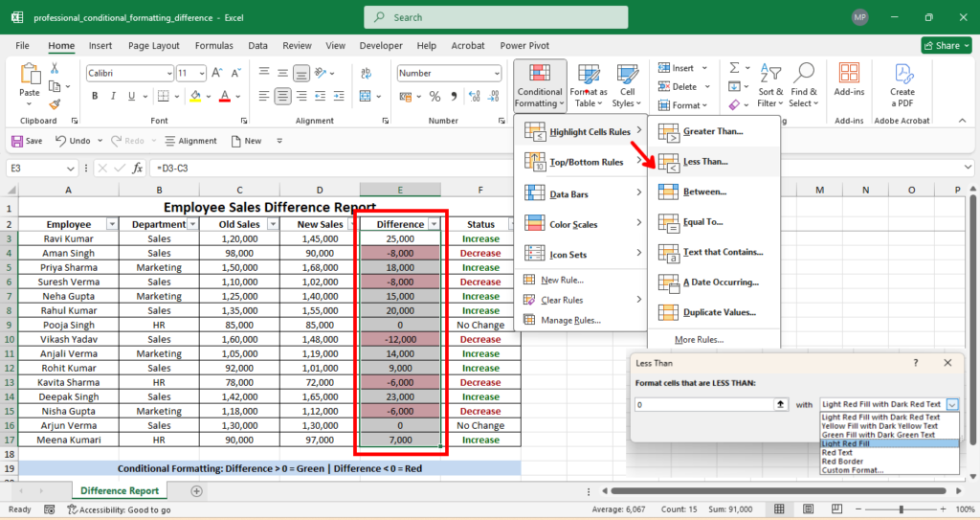Switch to the Power Pivot tab

coord(524,45)
